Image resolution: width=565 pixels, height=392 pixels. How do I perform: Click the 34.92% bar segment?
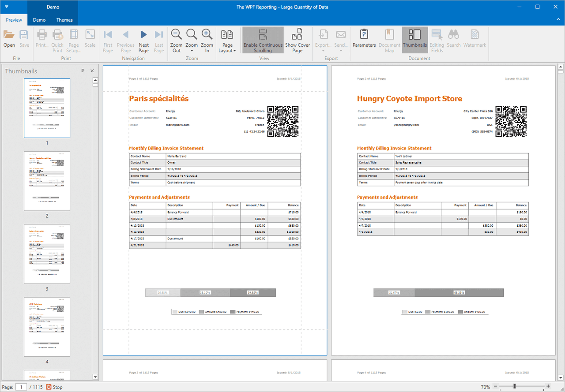[253, 292]
